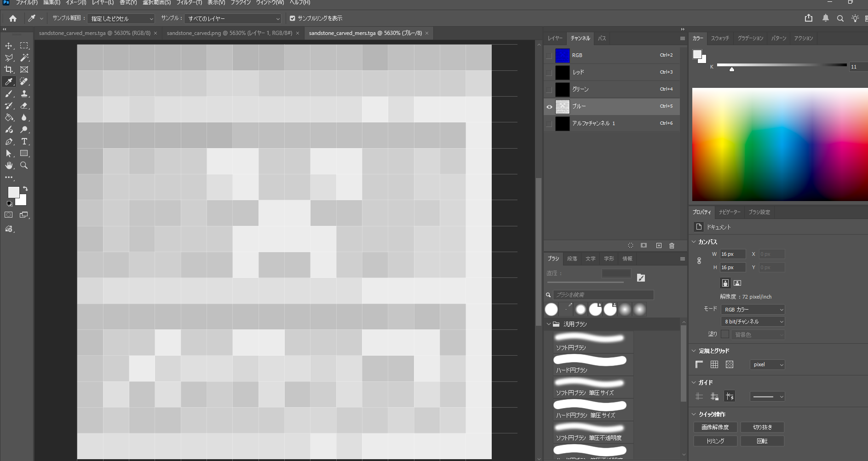
Task: Click the 切り抜き button
Action: (762, 427)
